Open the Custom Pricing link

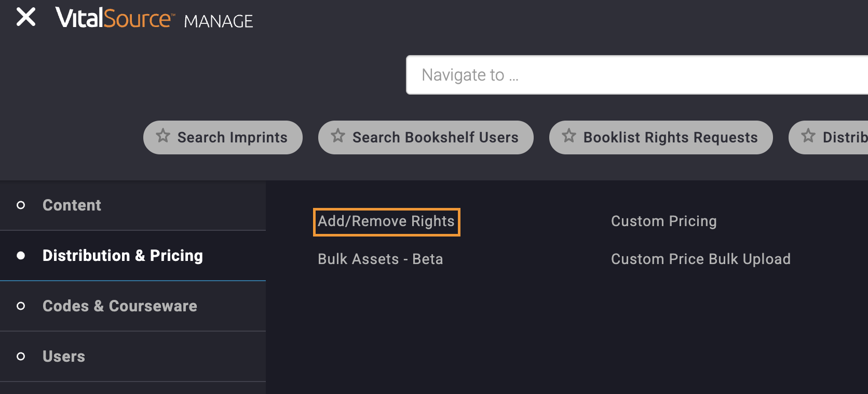click(x=663, y=221)
